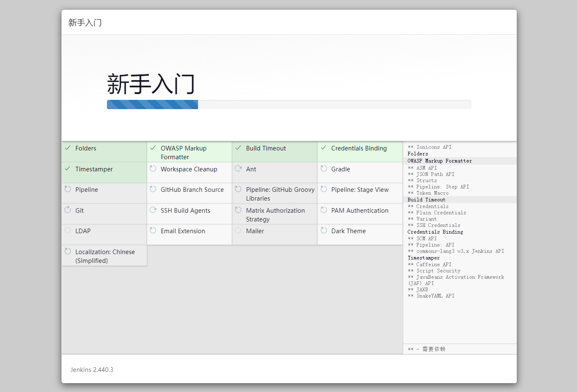
Task: Select the SSH Build Agents plugin name
Action: [186, 211]
